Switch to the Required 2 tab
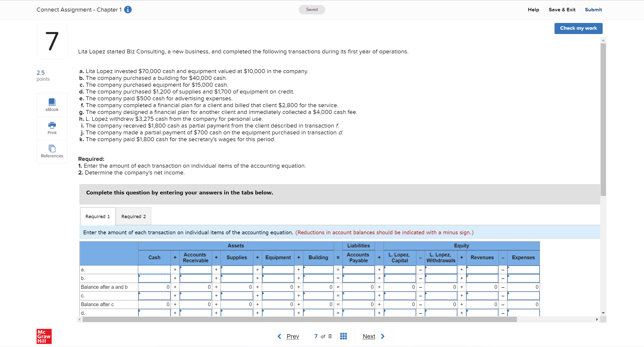644x347 pixels. pos(133,216)
